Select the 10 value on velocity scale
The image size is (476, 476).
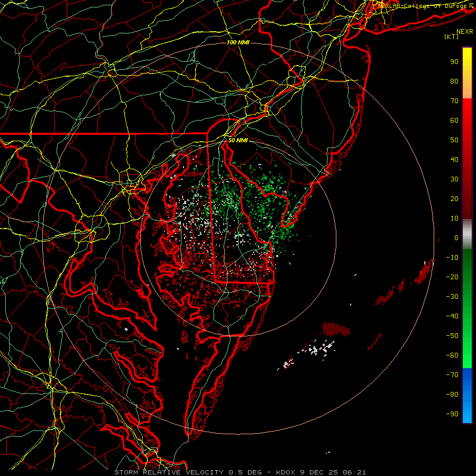pyautogui.click(x=454, y=218)
